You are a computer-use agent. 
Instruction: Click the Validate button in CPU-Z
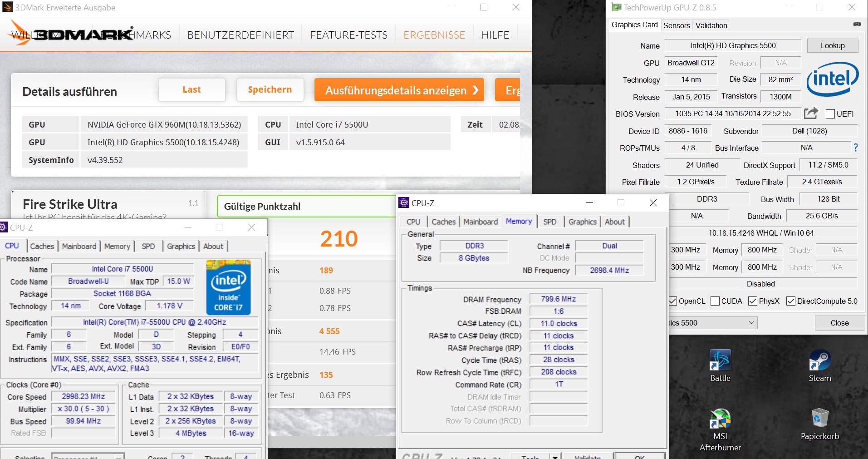click(x=587, y=456)
